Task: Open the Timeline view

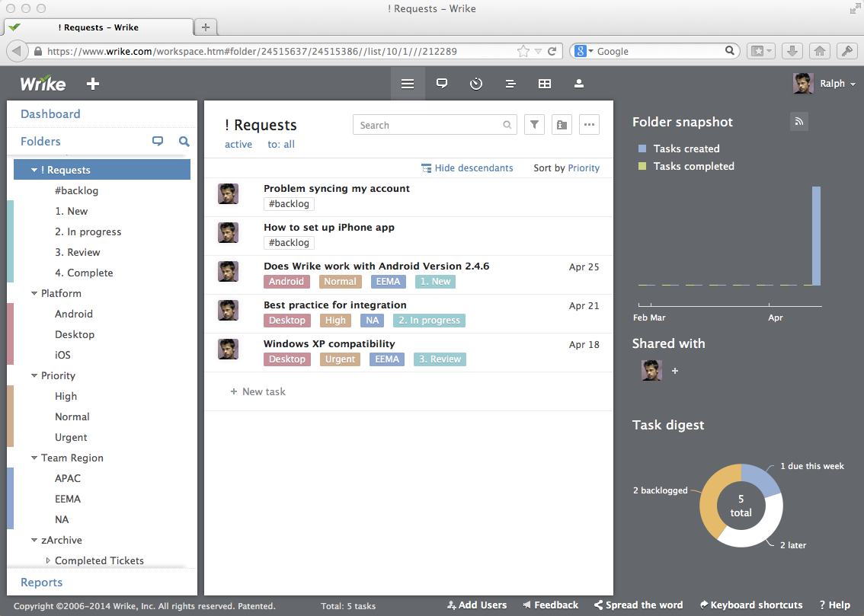Action: click(x=510, y=83)
